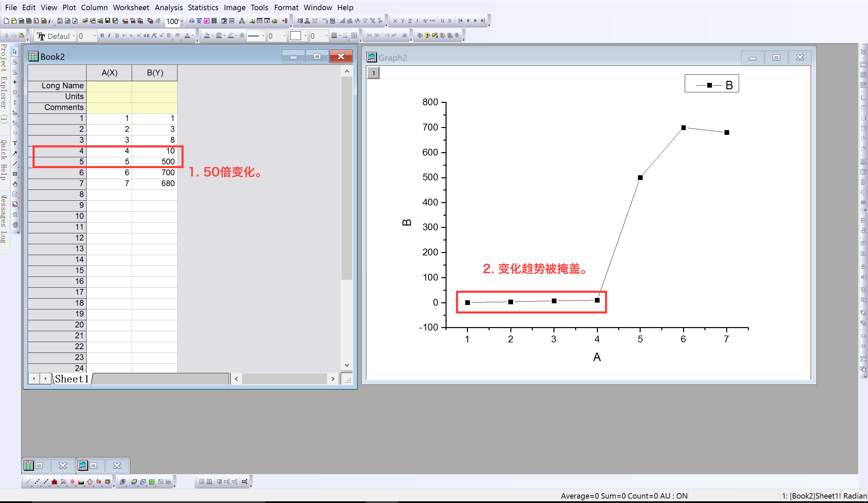
Task: Select the Rectangle drawing tool
Action: (x=15, y=174)
